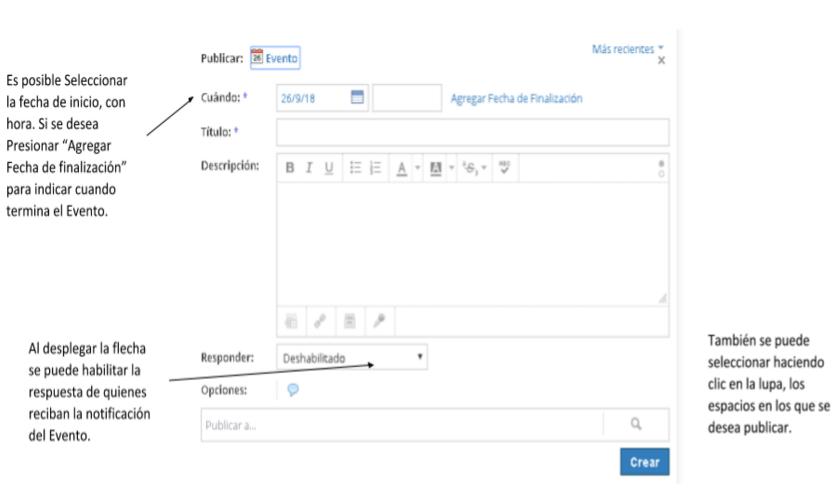Click the link attachment icon below description
This screenshot has height=490, width=836.
click(319, 320)
